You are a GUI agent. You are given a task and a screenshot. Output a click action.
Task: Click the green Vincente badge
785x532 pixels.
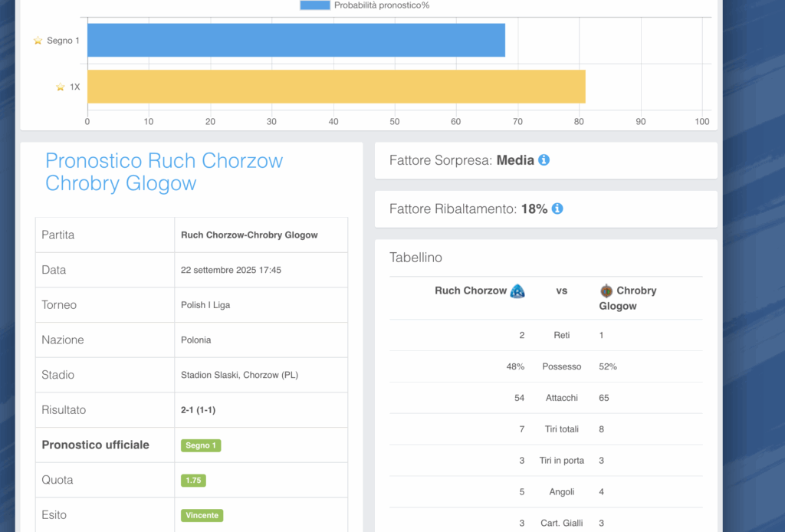202,515
